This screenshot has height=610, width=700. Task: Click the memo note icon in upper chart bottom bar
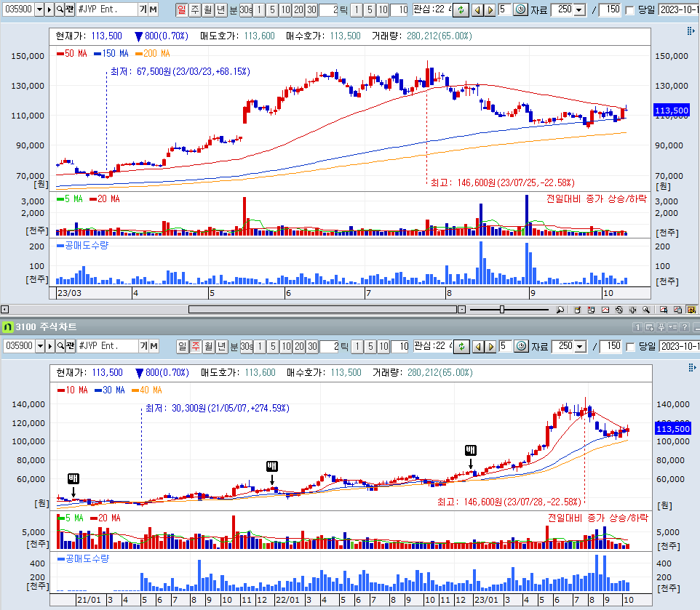577,310
